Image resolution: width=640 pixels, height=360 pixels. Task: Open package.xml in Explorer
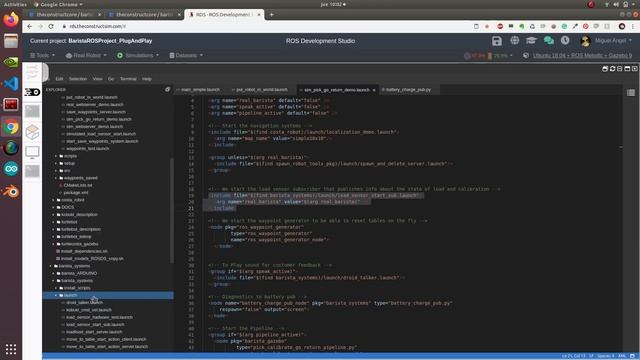(76, 193)
